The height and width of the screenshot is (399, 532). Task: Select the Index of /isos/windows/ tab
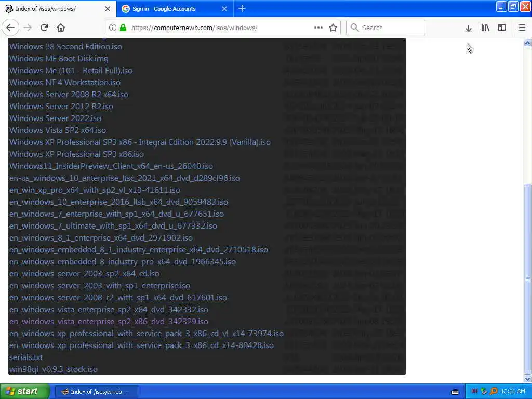(x=58, y=9)
